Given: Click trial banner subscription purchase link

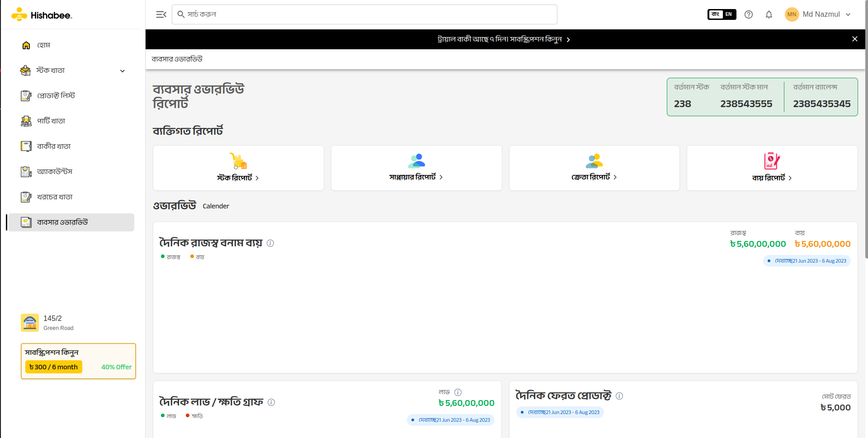Looking at the screenshot, I should pyautogui.click(x=503, y=39).
